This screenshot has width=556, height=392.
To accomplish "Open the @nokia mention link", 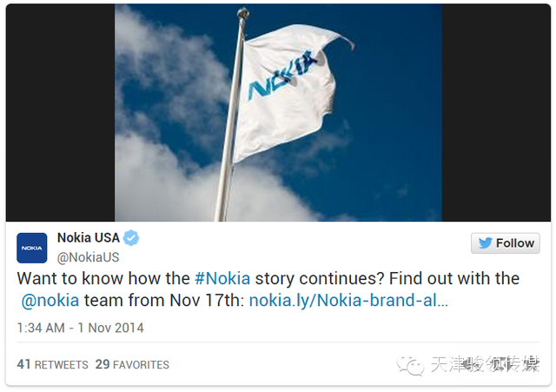I will click(50, 301).
